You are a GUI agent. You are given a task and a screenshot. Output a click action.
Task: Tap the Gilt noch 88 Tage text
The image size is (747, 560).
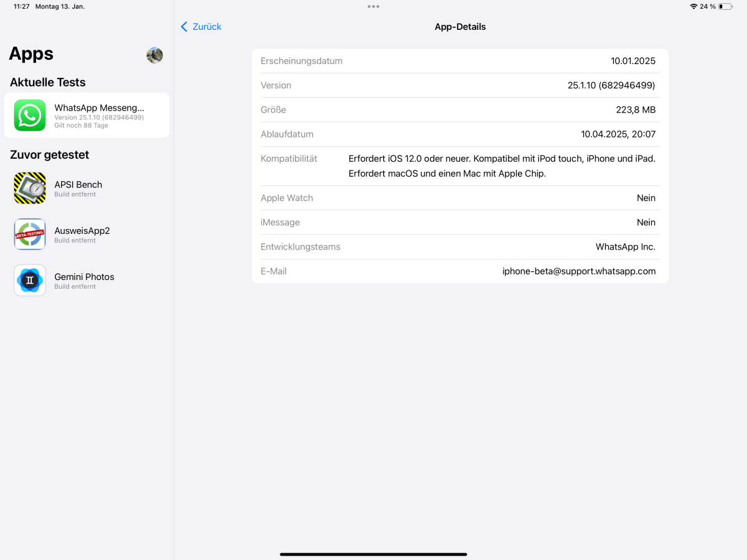click(x=81, y=126)
